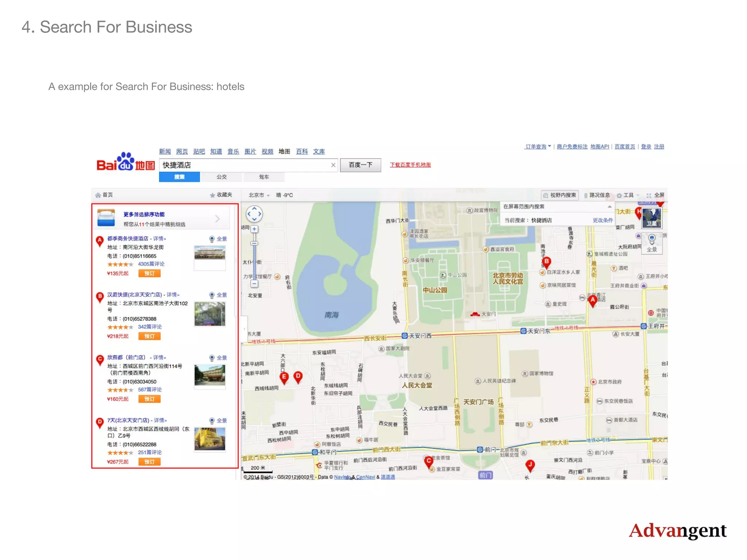The width and height of the screenshot is (747, 560).
Task: Expand the 更多筛选排序功能 banner arrow
Action: pyautogui.click(x=217, y=219)
